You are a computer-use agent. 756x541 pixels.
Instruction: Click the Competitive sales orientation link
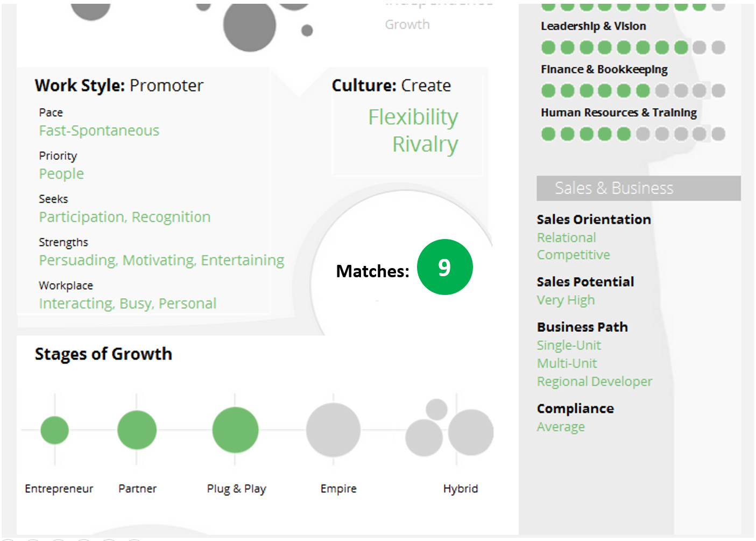click(573, 255)
